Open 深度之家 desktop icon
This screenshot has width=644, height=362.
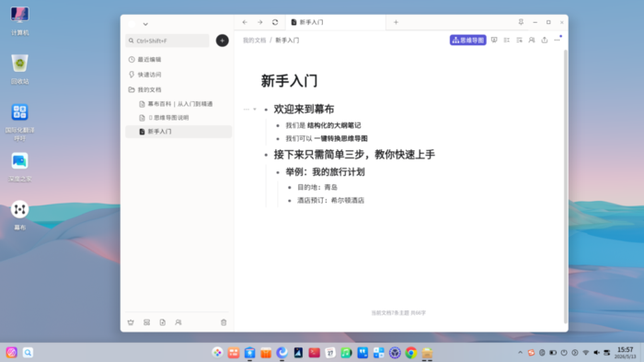(19, 167)
